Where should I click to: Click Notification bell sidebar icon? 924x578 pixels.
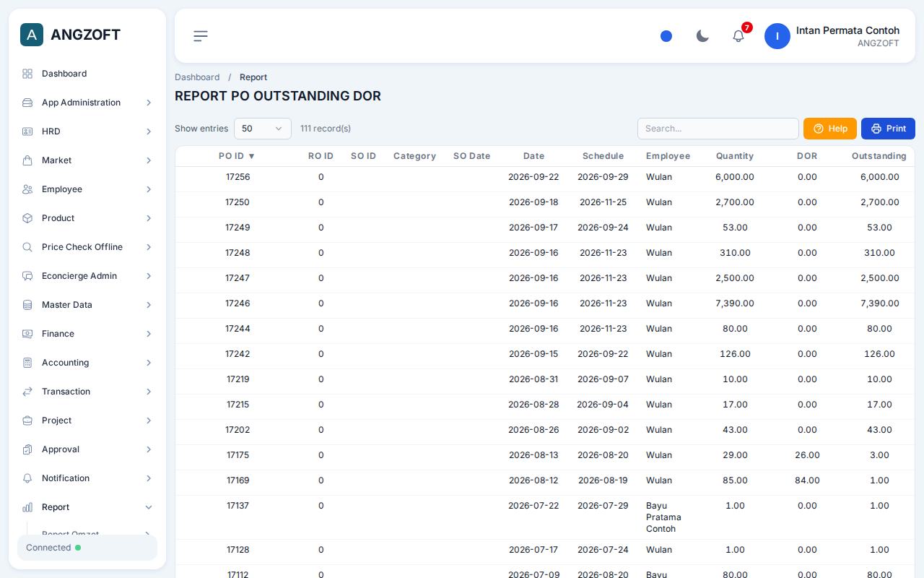[27, 478]
